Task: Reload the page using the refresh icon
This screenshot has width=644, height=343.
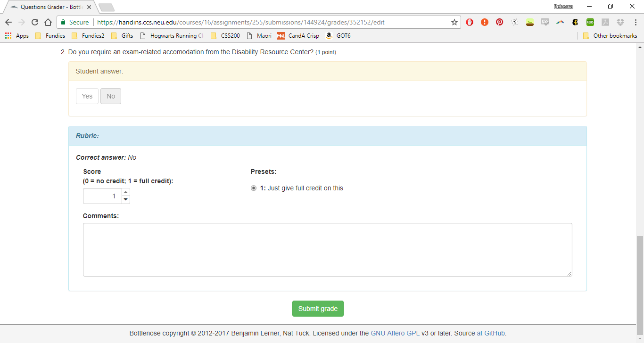Action: pyautogui.click(x=35, y=22)
